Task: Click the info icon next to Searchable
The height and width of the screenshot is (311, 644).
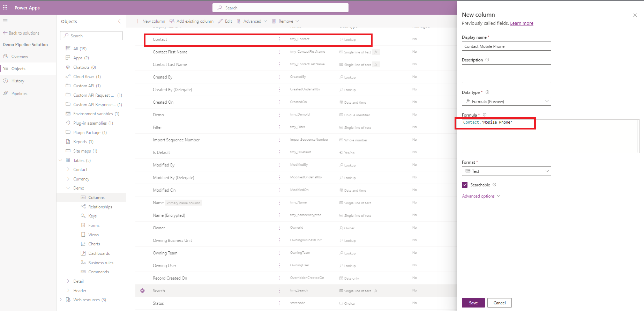Action: coord(494,185)
